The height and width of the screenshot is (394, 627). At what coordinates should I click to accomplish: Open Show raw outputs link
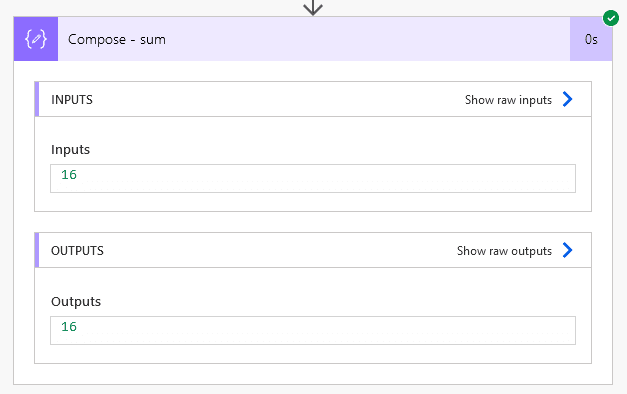[504, 251]
